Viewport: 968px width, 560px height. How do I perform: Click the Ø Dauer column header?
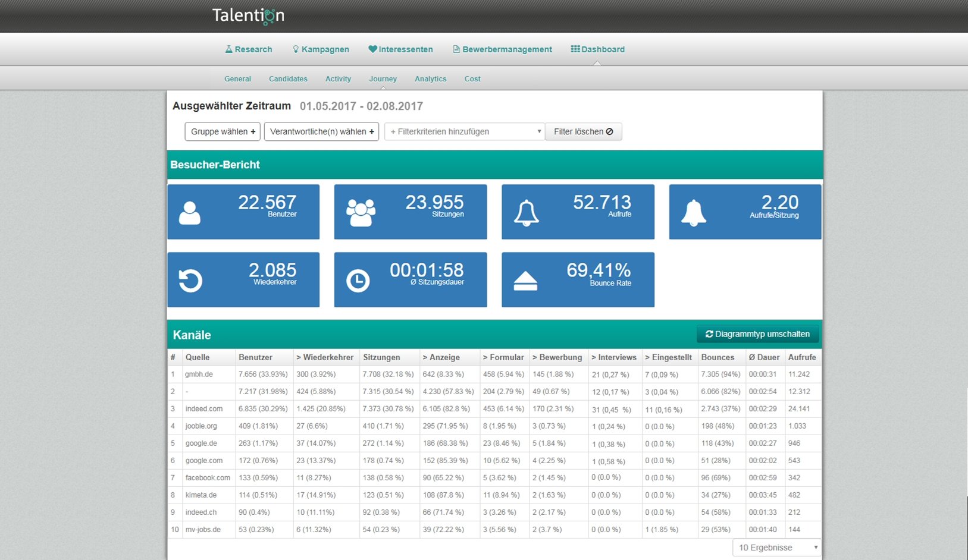click(x=764, y=357)
